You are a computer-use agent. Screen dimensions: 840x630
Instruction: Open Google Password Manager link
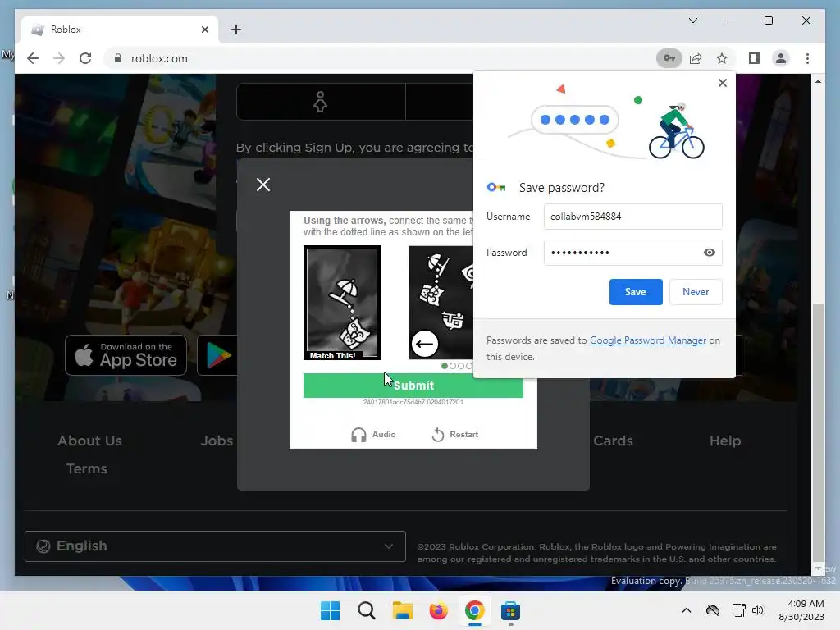[x=648, y=340]
